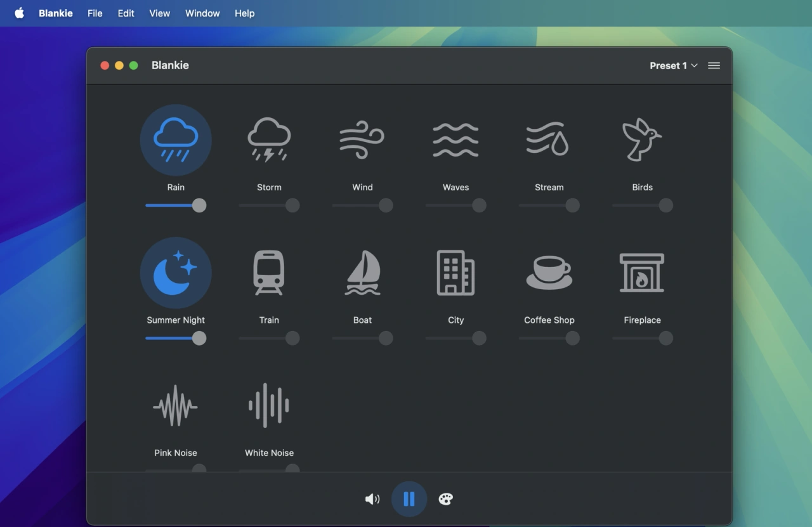
Task: Click the Rain volume slider handle
Action: coord(199,205)
